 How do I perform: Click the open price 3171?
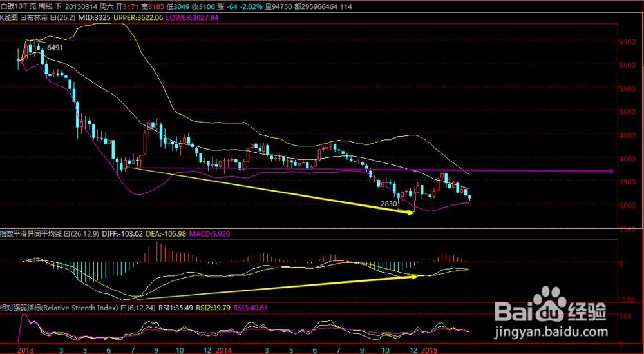[x=131, y=6]
